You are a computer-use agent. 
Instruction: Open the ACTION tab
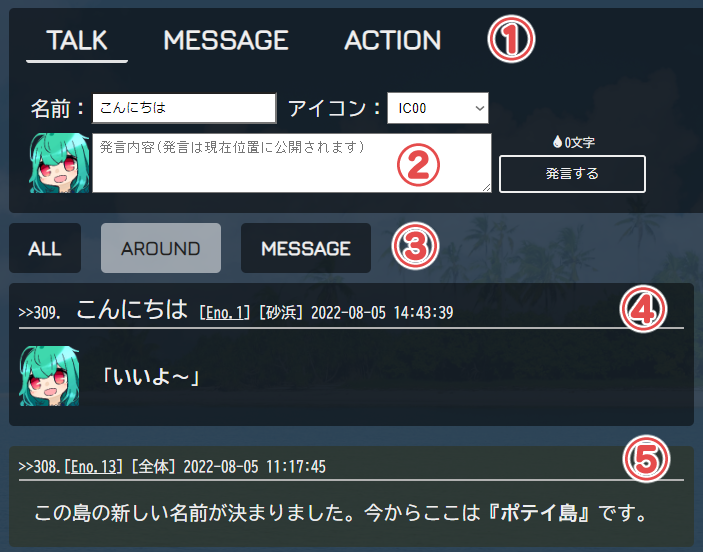(393, 41)
